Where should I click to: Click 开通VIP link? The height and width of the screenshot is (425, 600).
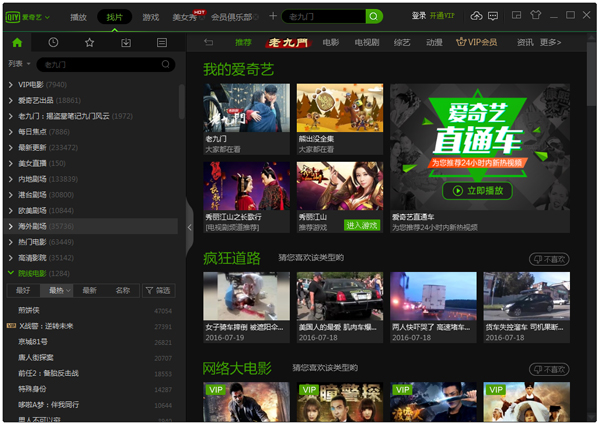pyautogui.click(x=442, y=16)
